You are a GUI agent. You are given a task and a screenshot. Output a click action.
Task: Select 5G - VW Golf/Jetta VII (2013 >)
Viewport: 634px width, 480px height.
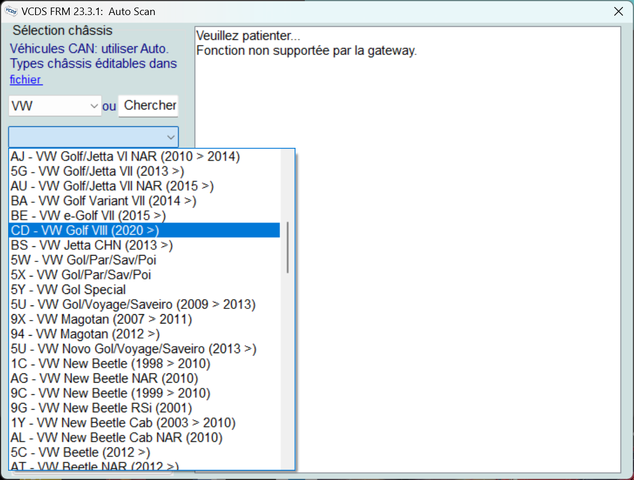point(144,171)
